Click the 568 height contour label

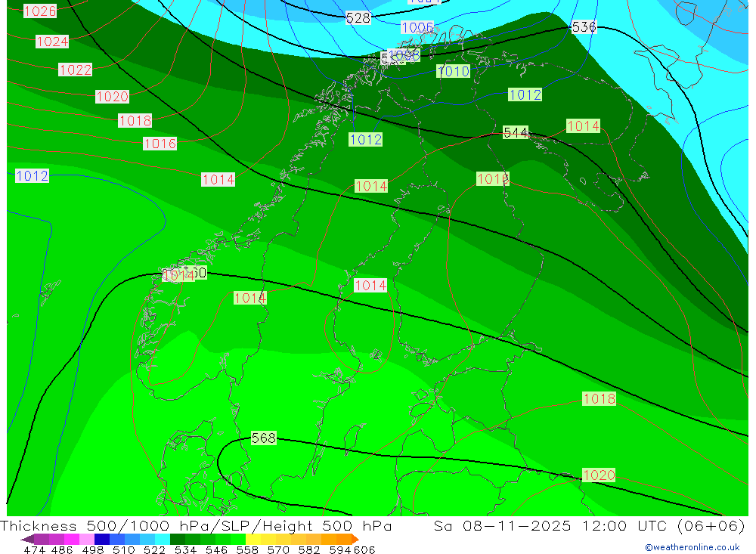click(x=264, y=438)
